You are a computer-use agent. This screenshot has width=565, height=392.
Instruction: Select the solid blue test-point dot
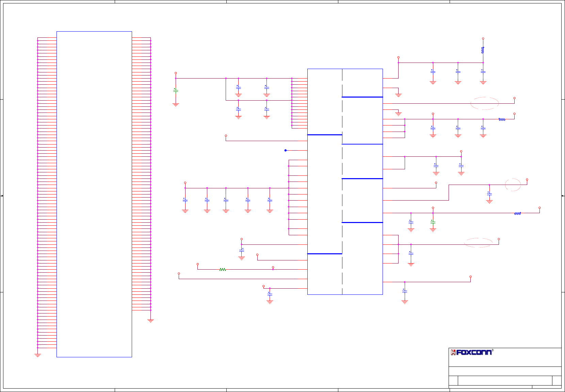click(286, 150)
